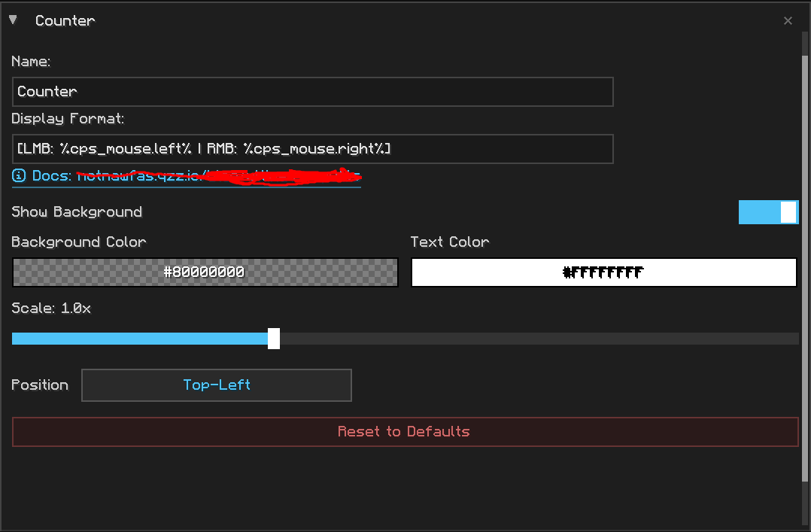Toggle the Show Background switch

[769, 212]
